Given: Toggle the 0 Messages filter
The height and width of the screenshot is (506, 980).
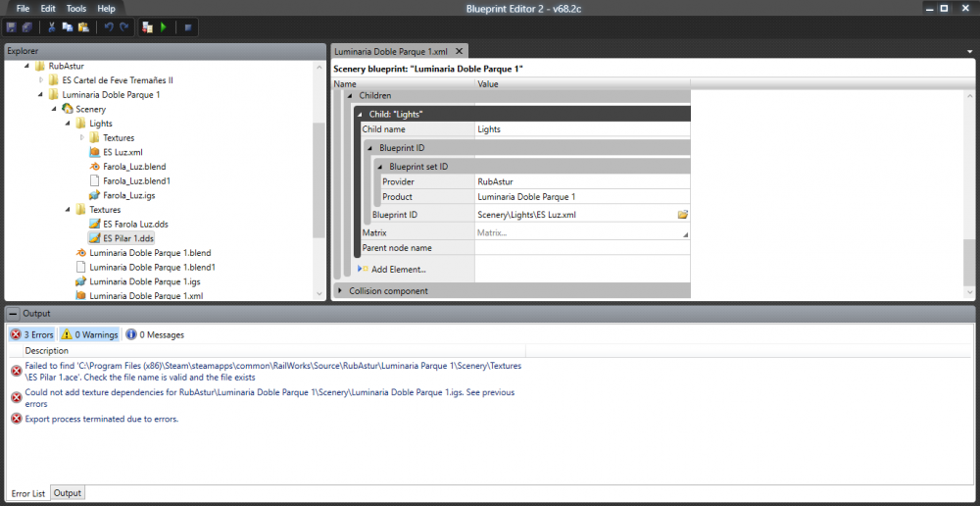Looking at the screenshot, I should 155,334.
